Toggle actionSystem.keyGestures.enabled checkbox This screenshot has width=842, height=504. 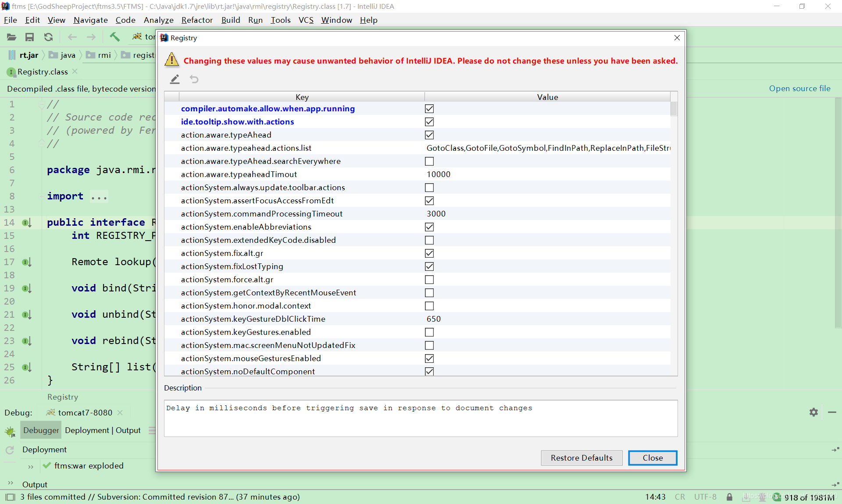pyautogui.click(x=429, y=332)
